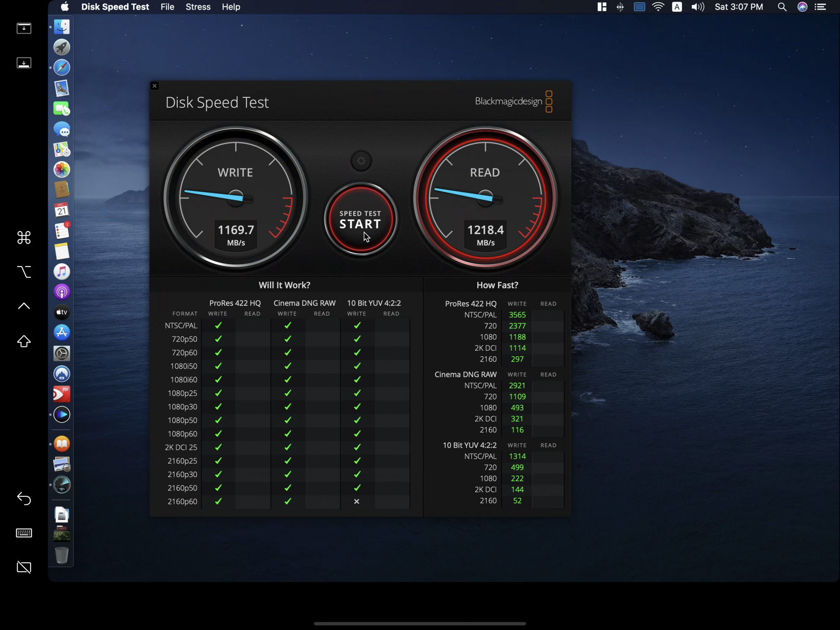Click the ProRes 422 HQ NTSC/PAL value 3565
Viewport: 840px width, 630px height.
click(x=517, y=315)
